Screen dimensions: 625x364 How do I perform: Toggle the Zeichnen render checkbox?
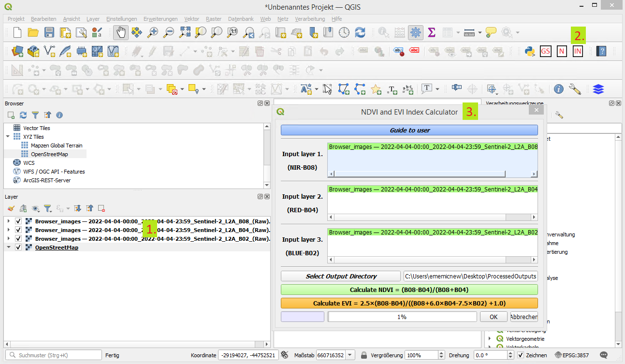520,355
